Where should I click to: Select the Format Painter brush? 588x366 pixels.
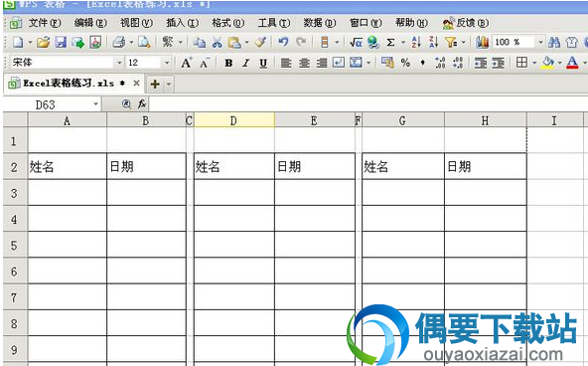pyautogui.click(x=260, y=42)
